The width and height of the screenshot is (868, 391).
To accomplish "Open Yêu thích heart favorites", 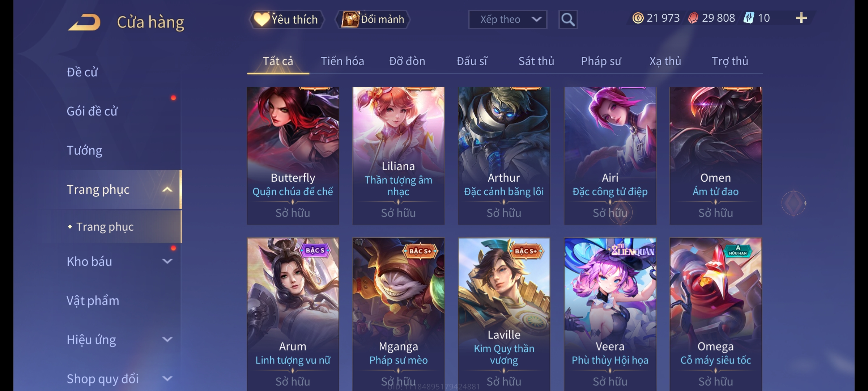I will click(286, 20).
